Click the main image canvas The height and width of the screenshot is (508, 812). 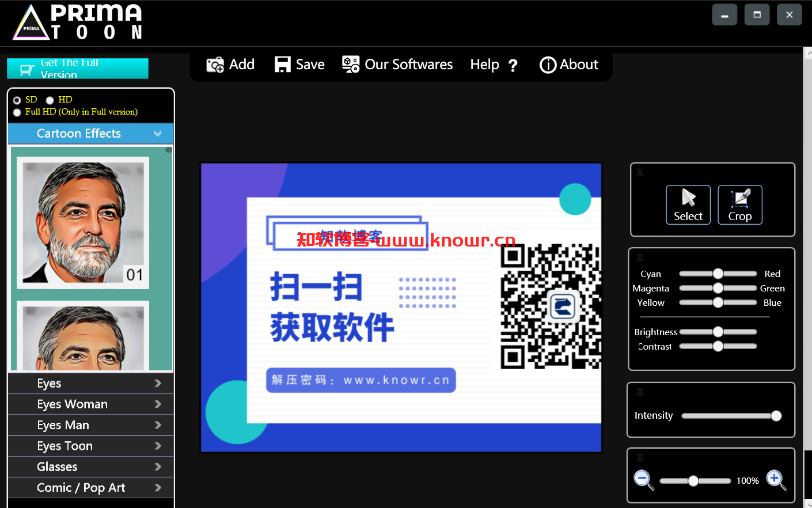click(x=401, y=308)
